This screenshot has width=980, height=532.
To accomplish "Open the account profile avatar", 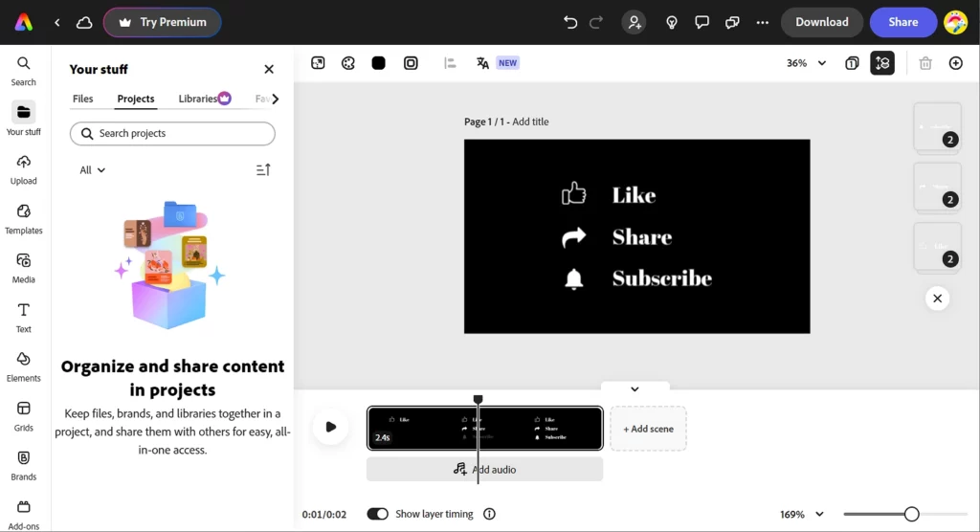I will click(x=956, y=23).
